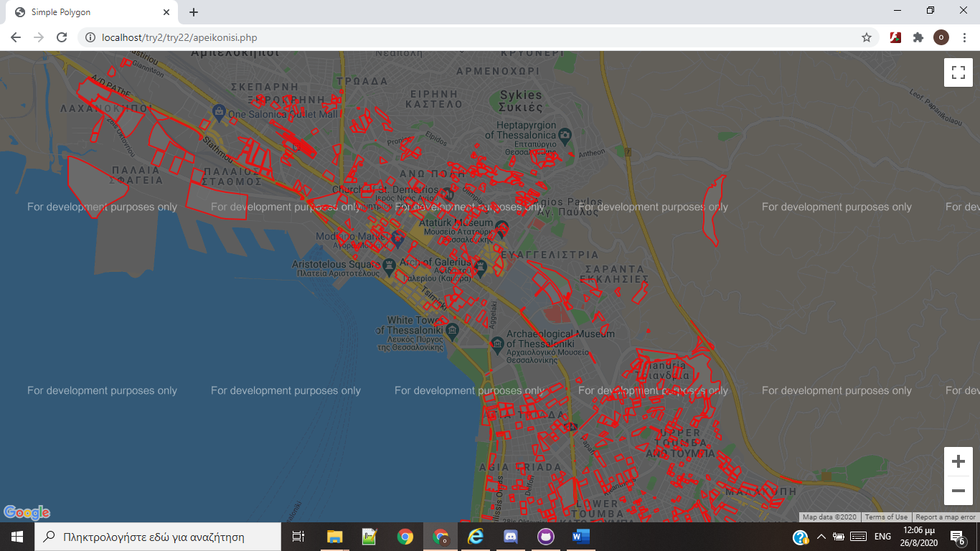Focus the address bar showing localhost URL
980x551 pixels.
[473, 37]
